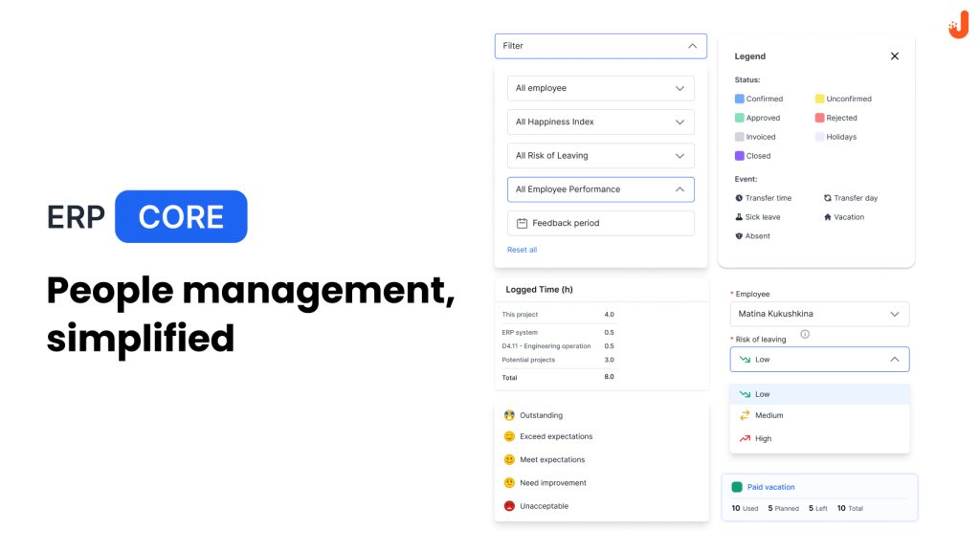
Task: Click the calendar icon in Feedback period
Action: (x=522, y=223)
